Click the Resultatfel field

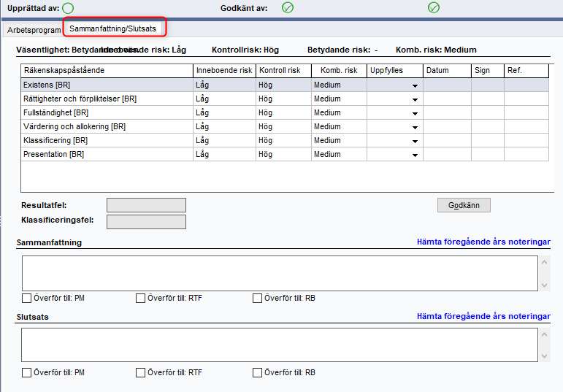coord(146,205)
